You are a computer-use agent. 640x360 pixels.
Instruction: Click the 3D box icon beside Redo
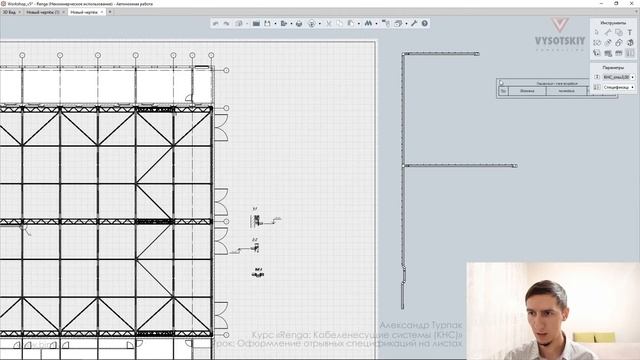point(239,23)
